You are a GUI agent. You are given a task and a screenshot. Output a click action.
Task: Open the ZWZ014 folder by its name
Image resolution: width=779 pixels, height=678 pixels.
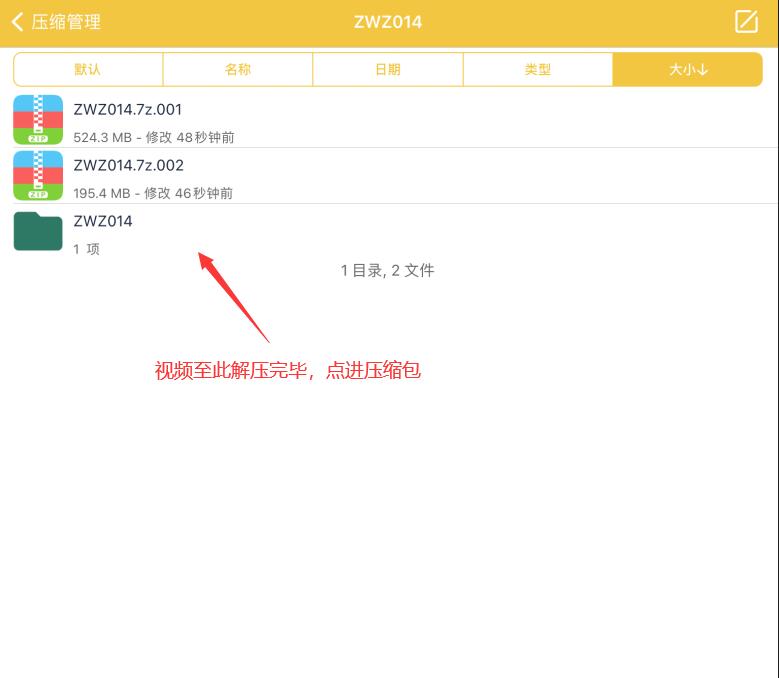tap(103, 221)
